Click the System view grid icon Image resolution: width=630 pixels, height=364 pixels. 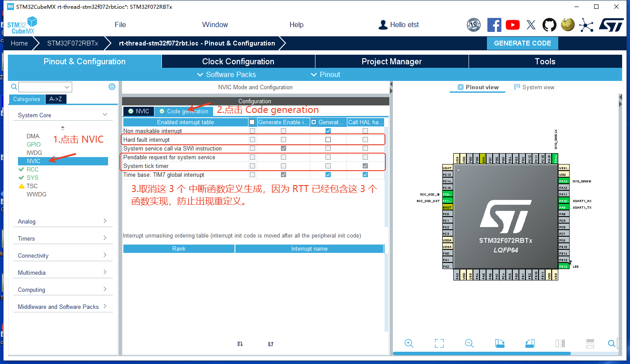(517, 87)
